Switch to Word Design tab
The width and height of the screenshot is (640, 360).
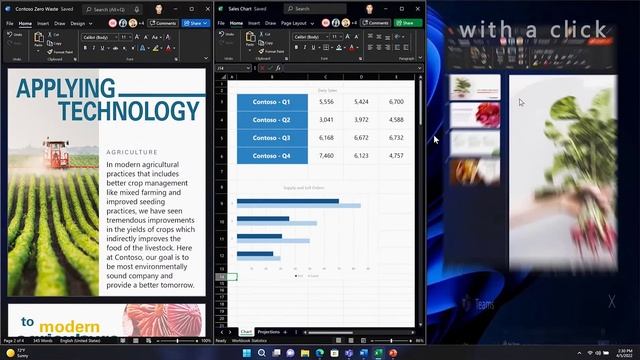78,24
